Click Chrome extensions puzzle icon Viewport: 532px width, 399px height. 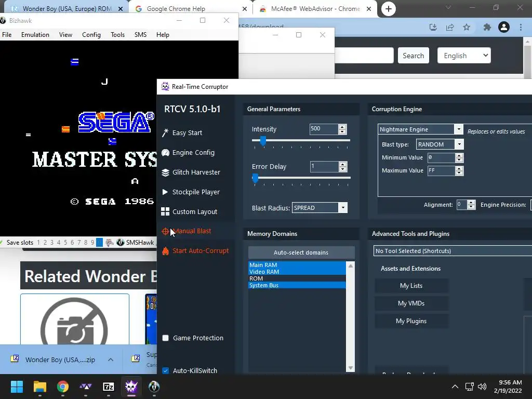[x=487, y=27]
